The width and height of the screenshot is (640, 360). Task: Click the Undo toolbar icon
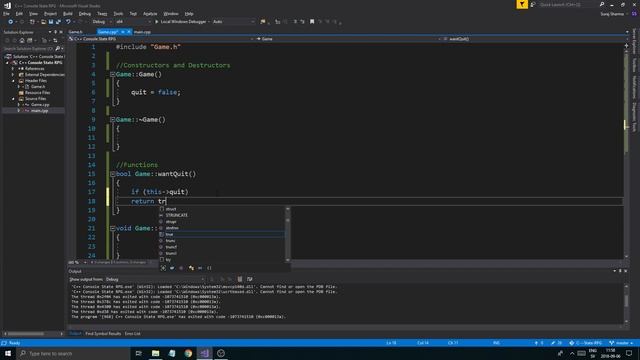click(x=68, y=22)
